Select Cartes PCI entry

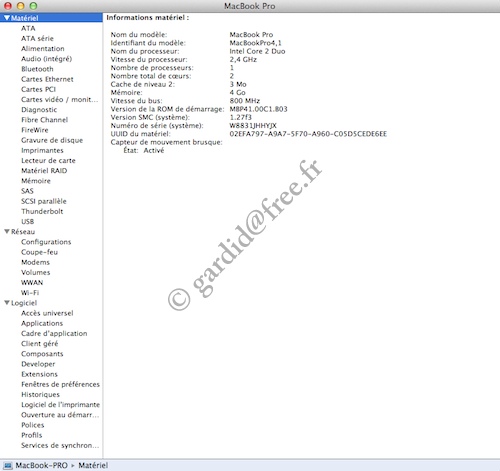(38, 89)
